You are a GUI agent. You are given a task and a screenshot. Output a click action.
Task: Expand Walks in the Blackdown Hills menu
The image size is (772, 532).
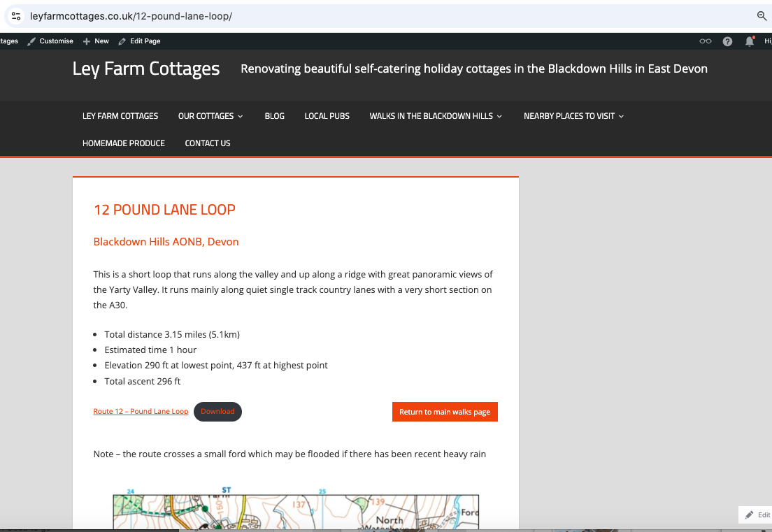(x=436, y=116)
